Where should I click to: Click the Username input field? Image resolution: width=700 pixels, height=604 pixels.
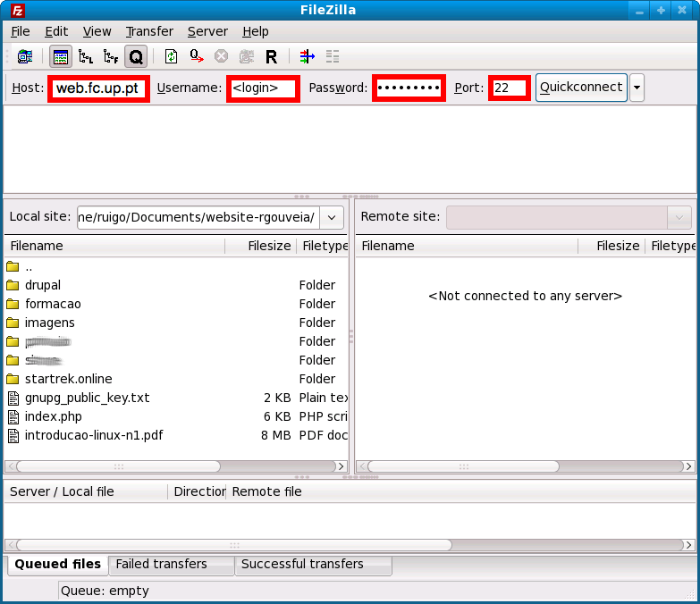[x=263, y=88]
